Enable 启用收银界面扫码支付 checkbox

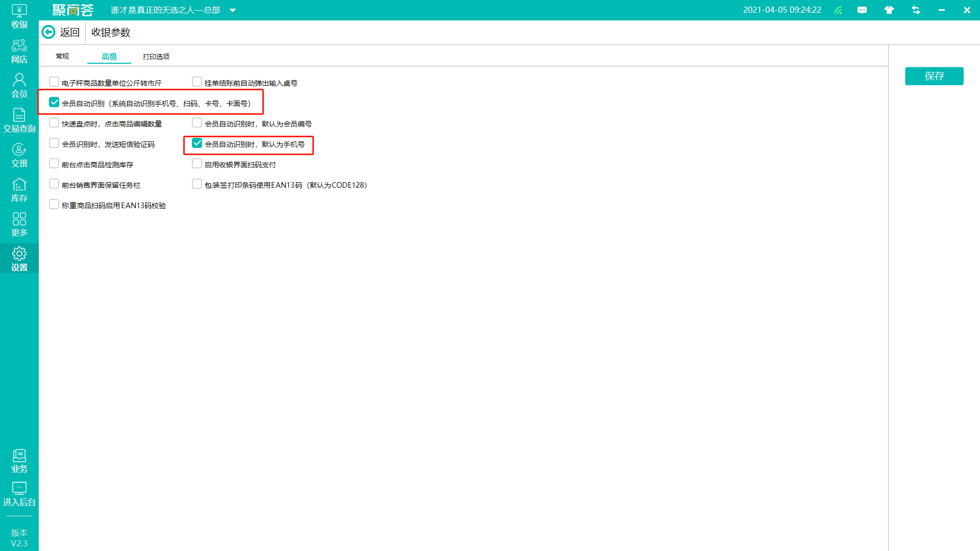point(197,163)
